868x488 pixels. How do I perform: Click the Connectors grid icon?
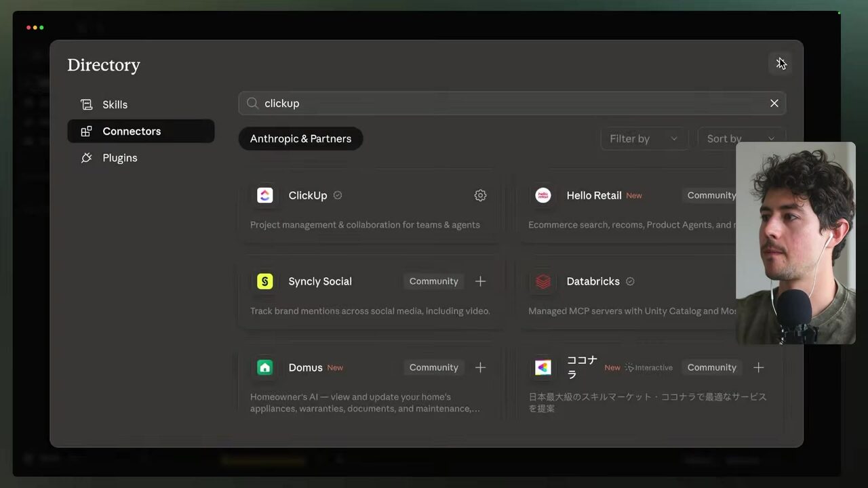coord(86,131)
